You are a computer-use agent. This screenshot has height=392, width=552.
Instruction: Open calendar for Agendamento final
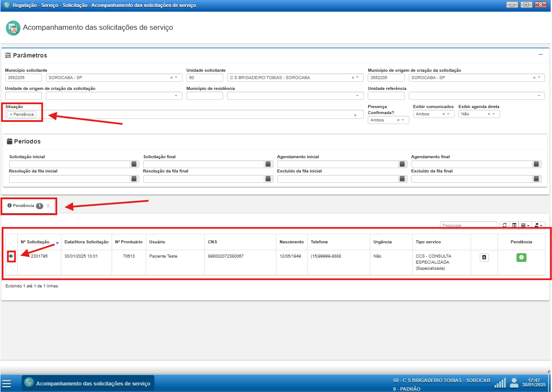point(536,164)
